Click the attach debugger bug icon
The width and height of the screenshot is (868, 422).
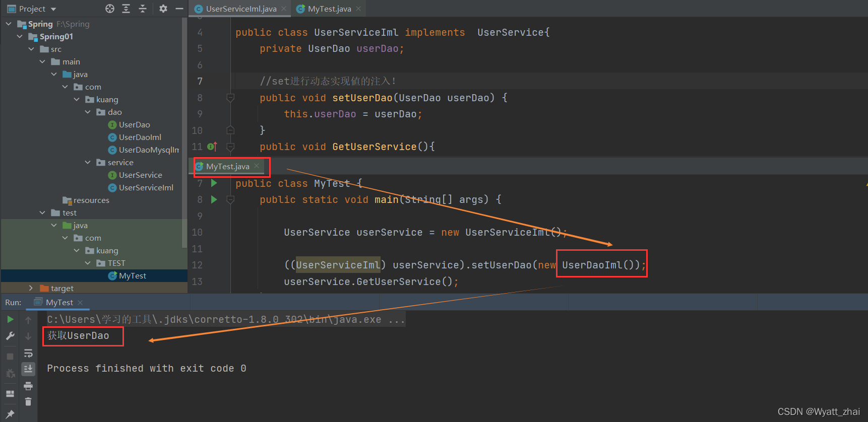coord(10,374)
